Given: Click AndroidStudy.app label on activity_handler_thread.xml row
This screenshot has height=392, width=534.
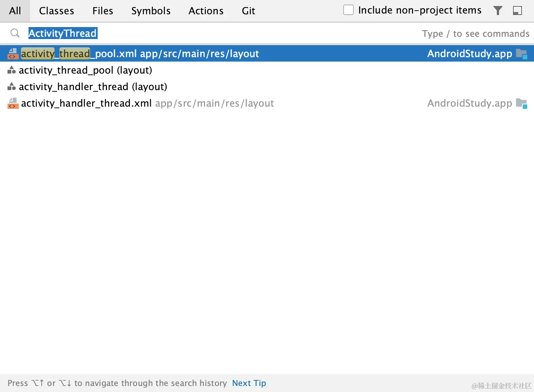Looking at the screenshot, I should click(x=470, y=103).
